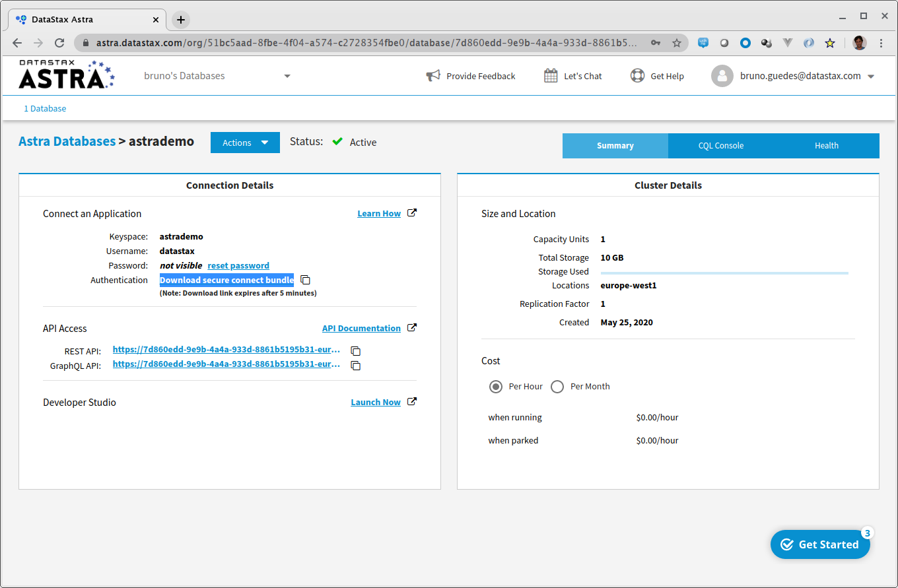Go to Astra Databases breadcrumb
898x588 pixels.
coord(67,141)
